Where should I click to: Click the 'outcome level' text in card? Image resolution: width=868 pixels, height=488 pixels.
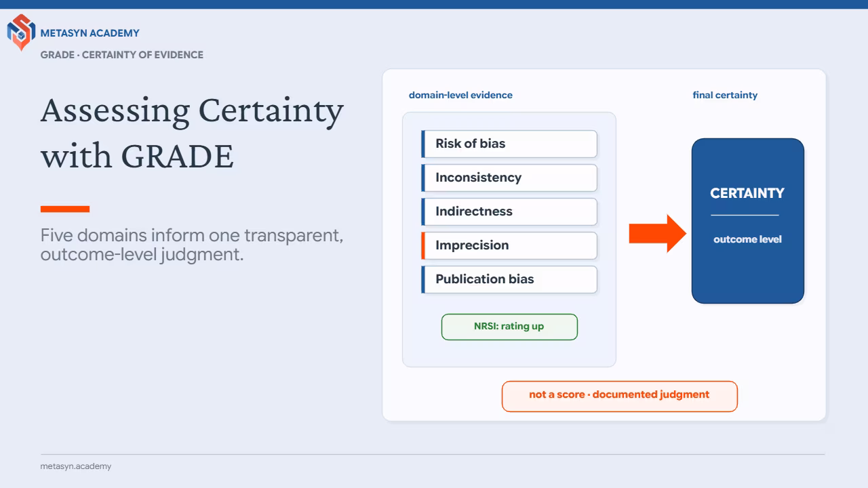tap(747, 239)
